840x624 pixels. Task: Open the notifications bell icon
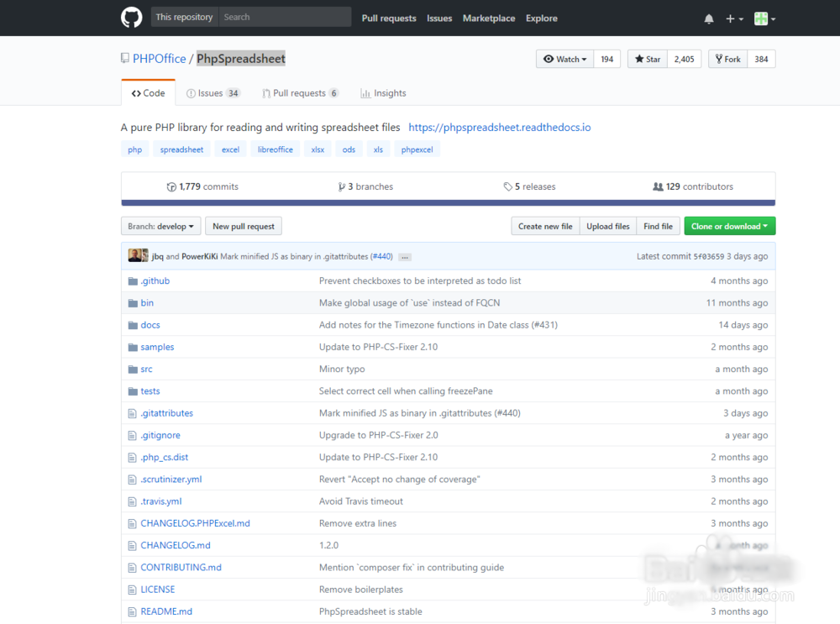pyautogui.click(x=709, y=18)
